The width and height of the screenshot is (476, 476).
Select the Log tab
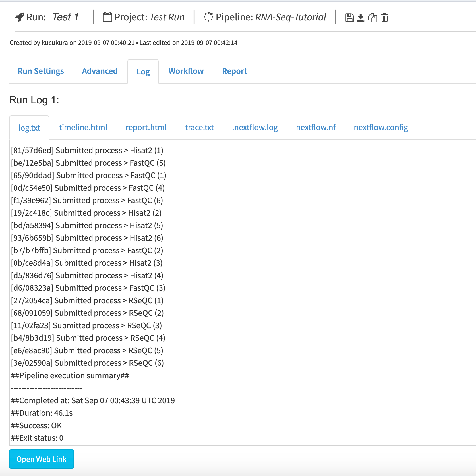coord(143,72)
